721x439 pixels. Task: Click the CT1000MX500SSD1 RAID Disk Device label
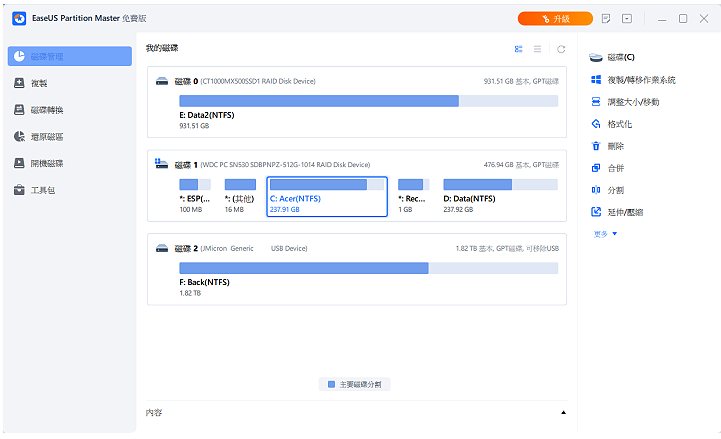click(258, 81)
